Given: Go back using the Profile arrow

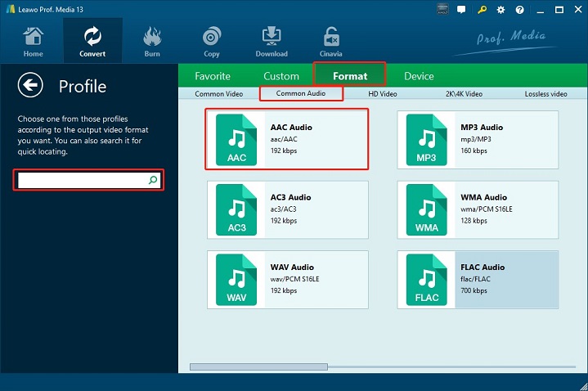Looking at the screenshot, I should [30, 85].
